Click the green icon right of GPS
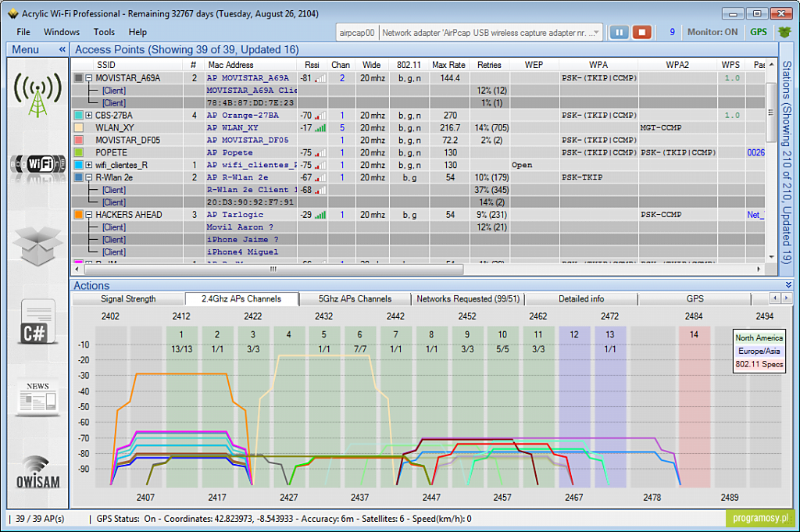Image resolution: width=800 pixels, height=532 pixels. 784,32
